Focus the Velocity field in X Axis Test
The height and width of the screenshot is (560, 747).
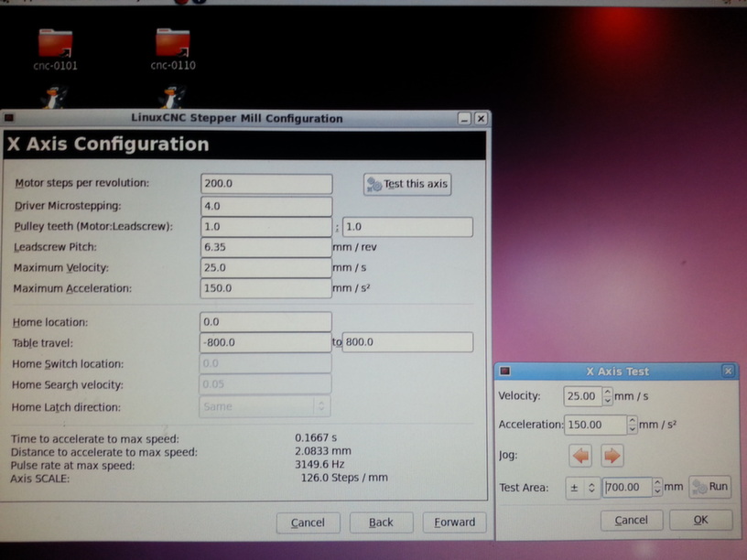[583, 396]
